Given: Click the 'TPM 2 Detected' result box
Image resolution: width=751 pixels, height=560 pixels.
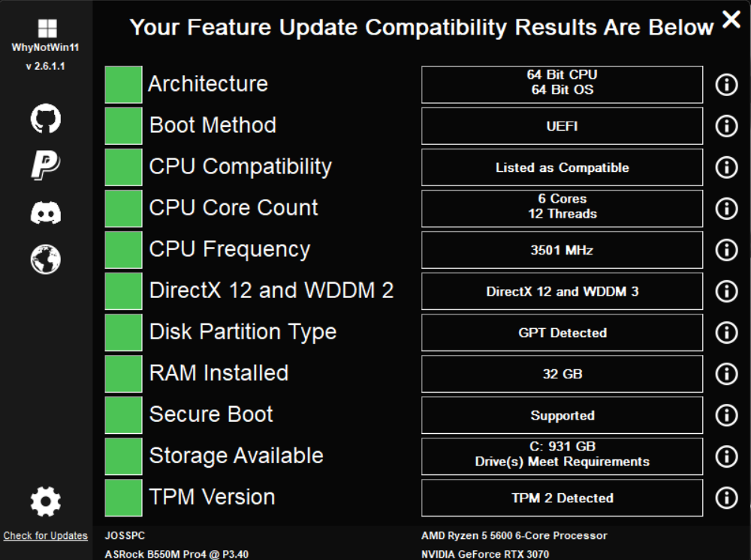Looking at the screenshot, I should click(x=562, y=497).
